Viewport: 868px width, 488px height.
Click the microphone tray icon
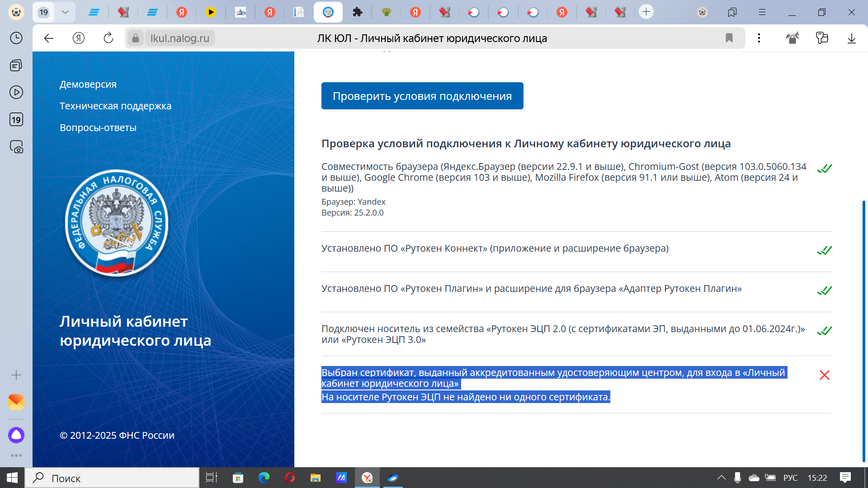737,478
